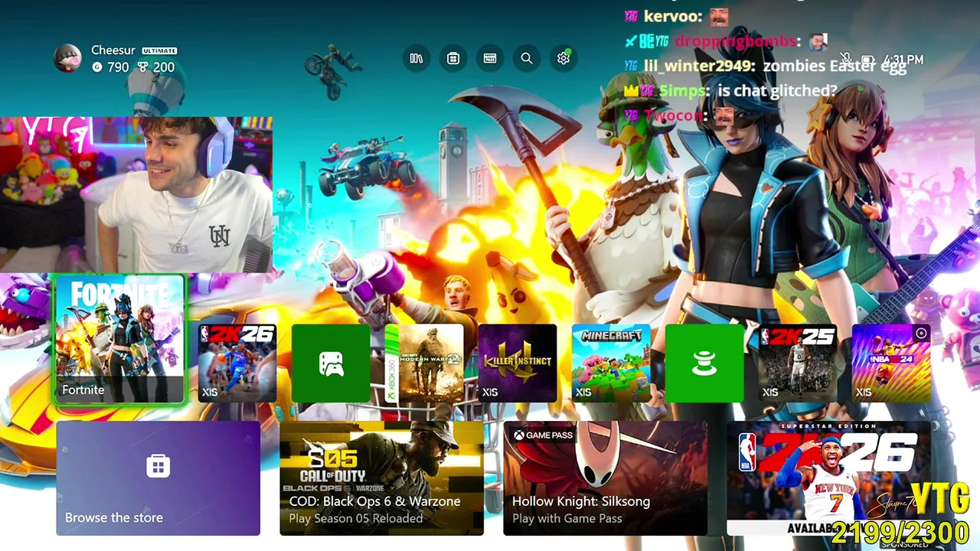Select the Game Pass badge on Silksong card
Image resolution: width=980 pixels, height=551 pixels.
(x=543, y=435)
